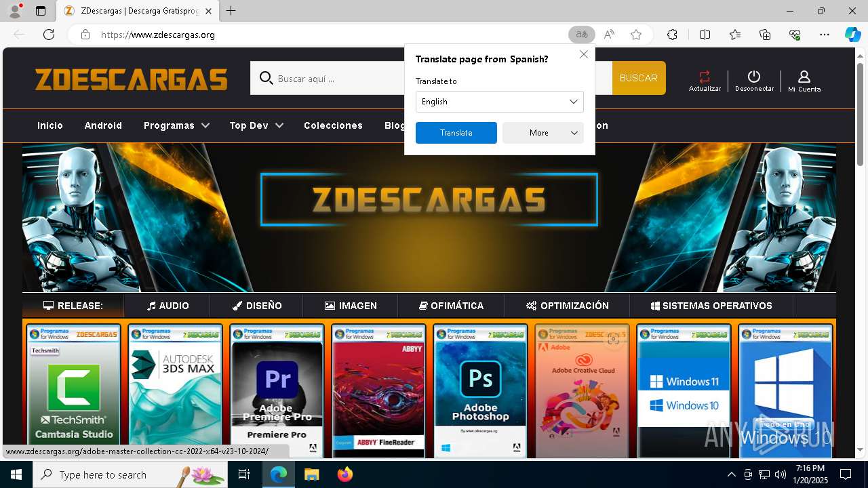
Task: Click the browser address bar URL
Action: 158,35
